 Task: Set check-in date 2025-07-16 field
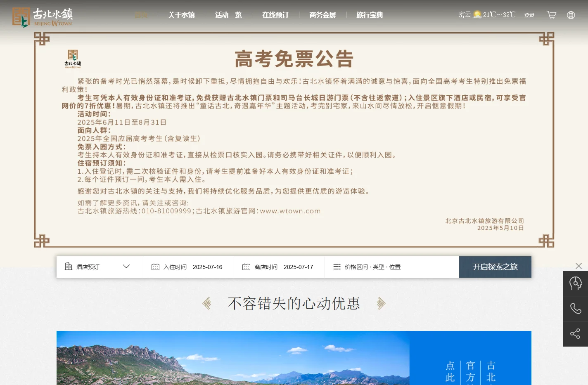tap(188, 267)
